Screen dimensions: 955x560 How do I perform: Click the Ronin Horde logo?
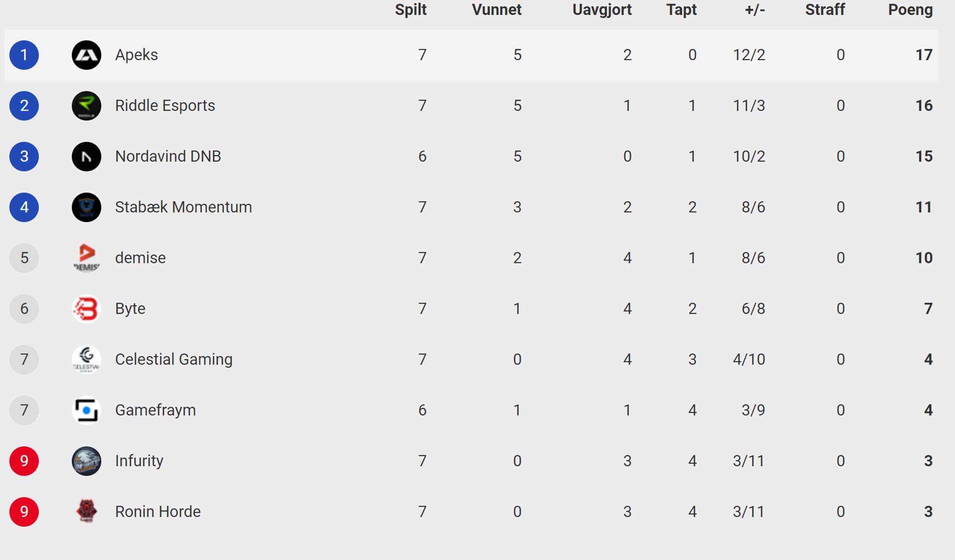[x=86, y=512]
